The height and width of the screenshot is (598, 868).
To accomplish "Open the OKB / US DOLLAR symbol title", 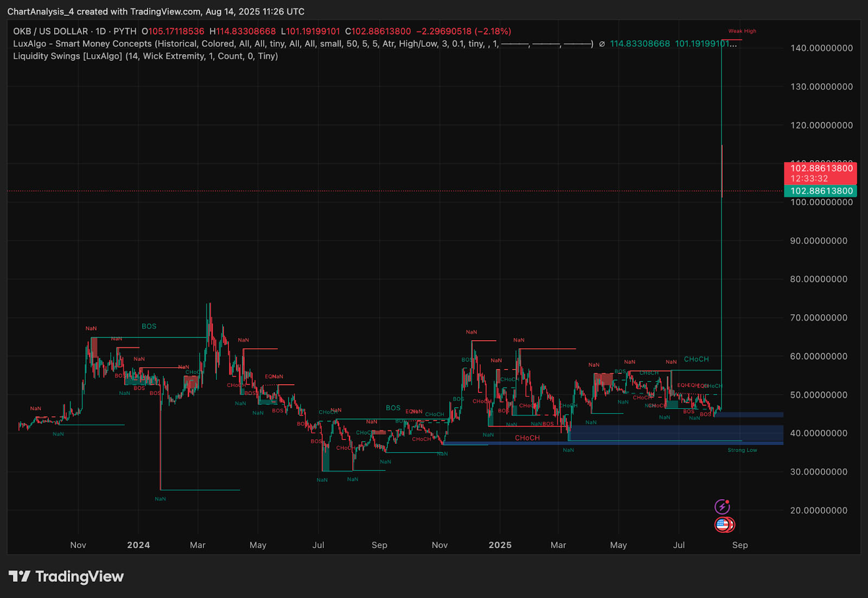I will (x=50, y=31).
